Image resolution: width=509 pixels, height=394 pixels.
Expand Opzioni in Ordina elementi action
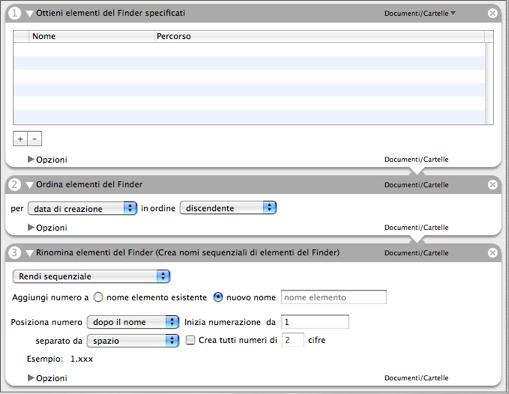click(x=31, y=227)
